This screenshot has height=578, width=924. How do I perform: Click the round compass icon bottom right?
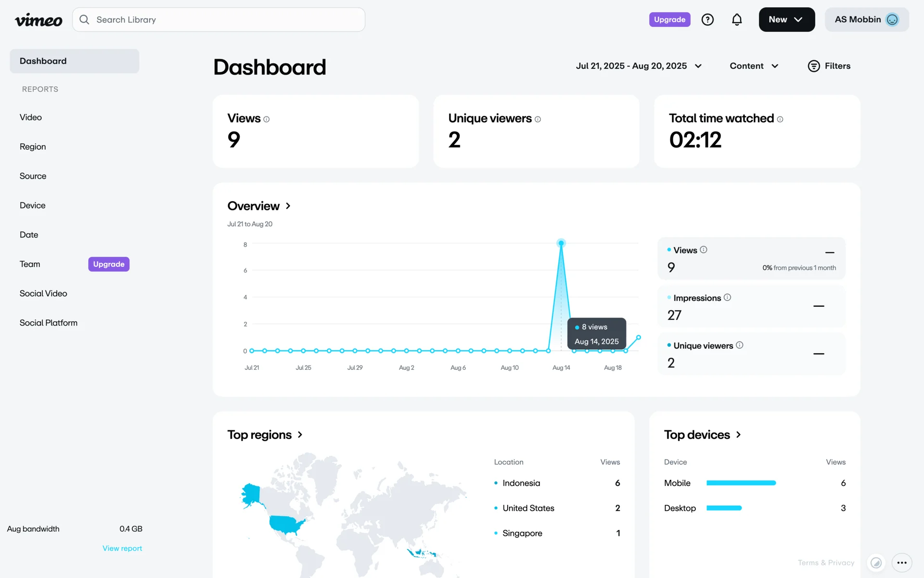tap(876, 563)
